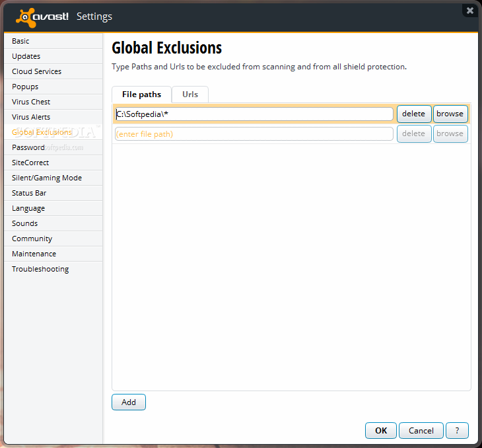Select Maintenance in the sidebar
Image resolution: width=482 pixels, height=448 pixels.
point(53,254)
